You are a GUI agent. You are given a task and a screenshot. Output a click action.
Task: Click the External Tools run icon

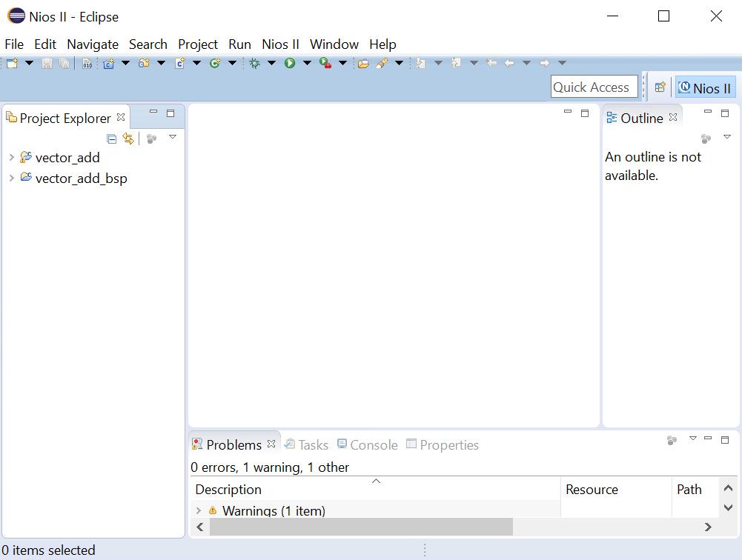tap(325, 63)
